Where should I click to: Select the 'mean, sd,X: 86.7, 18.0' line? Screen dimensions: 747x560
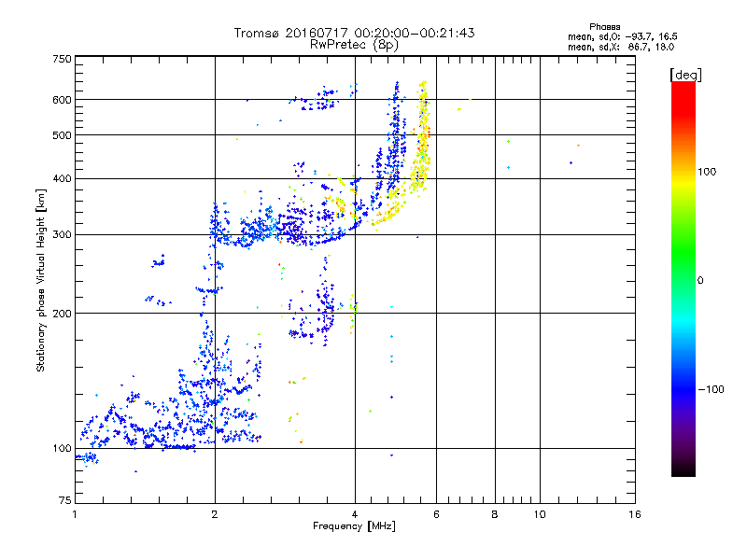click(x=621, y=47)
